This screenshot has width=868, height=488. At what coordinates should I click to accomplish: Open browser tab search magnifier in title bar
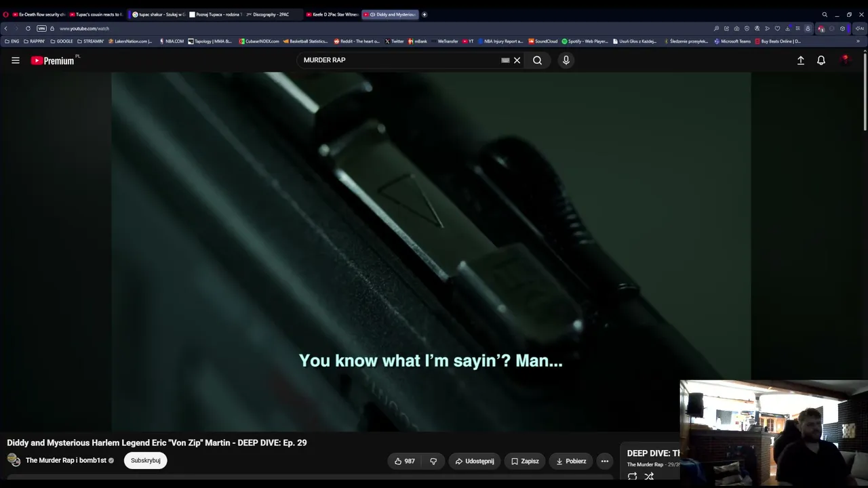click(825, 14)
